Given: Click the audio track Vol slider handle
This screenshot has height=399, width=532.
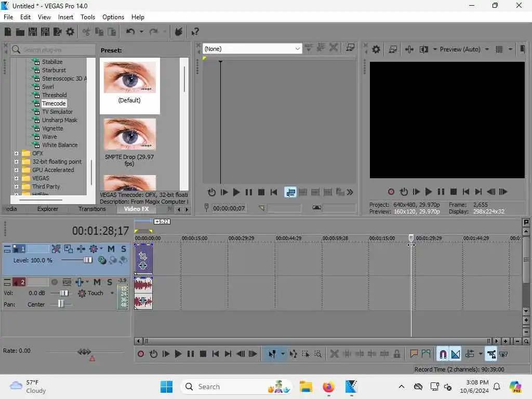Looking at the screenshot, I should [x=64, y=293].
